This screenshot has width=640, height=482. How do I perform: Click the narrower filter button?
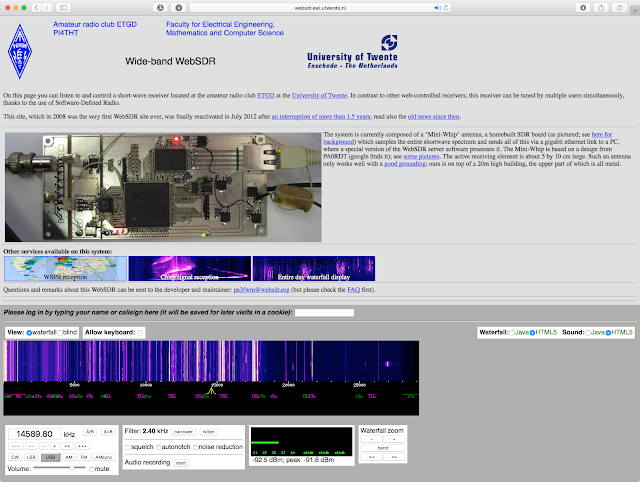pos(184,432)
